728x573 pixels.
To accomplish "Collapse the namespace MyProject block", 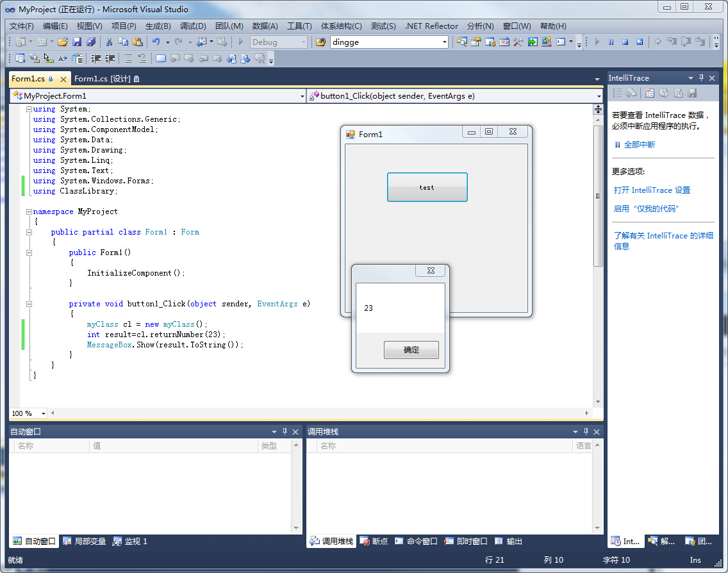I will (29, 212).
